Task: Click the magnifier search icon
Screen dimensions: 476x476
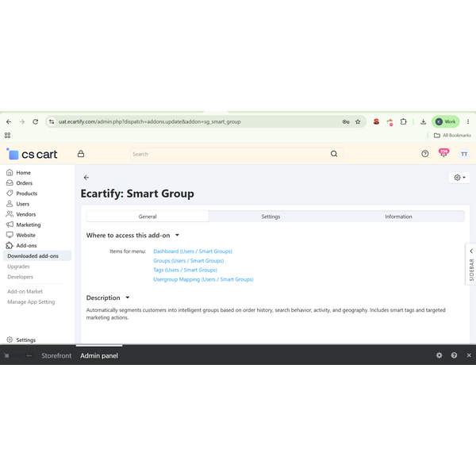Action: pyautogui.click(x=334, y=154)
